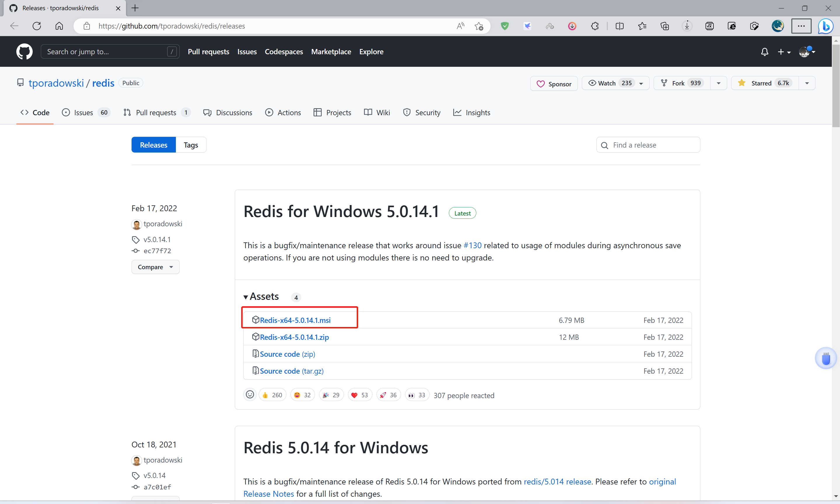Open the Compare dropdown
840x504 pixels.
[x=155, y=267]
